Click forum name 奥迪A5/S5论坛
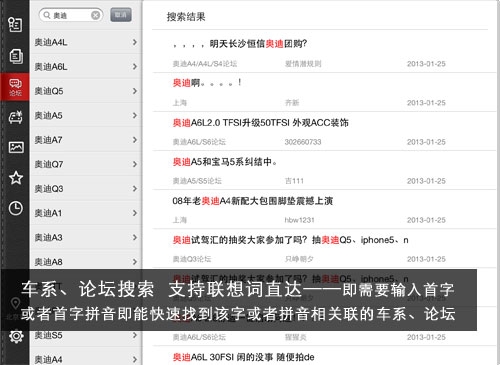Image resolution: width=500 pixels, height=365 pixels. click(197, 181)
